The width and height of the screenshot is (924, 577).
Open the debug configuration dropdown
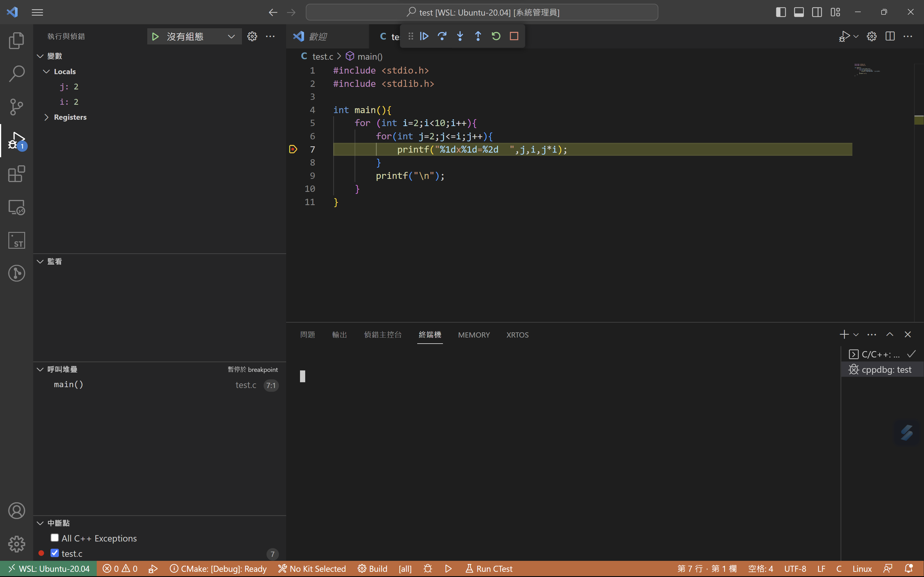231,37
